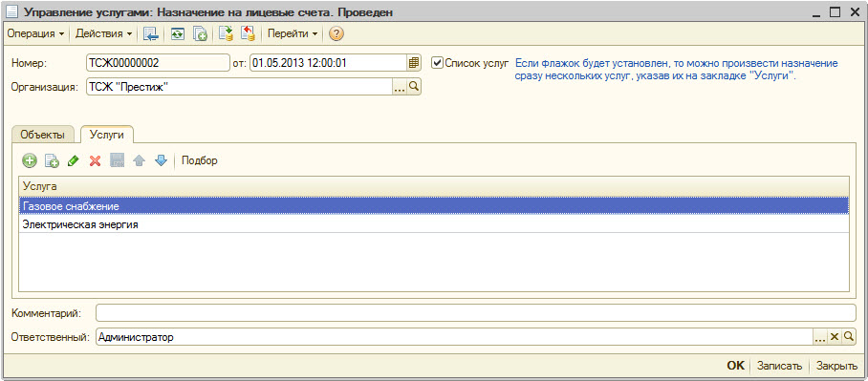Select the Газовое снабжение row

(x=434, y=206)
